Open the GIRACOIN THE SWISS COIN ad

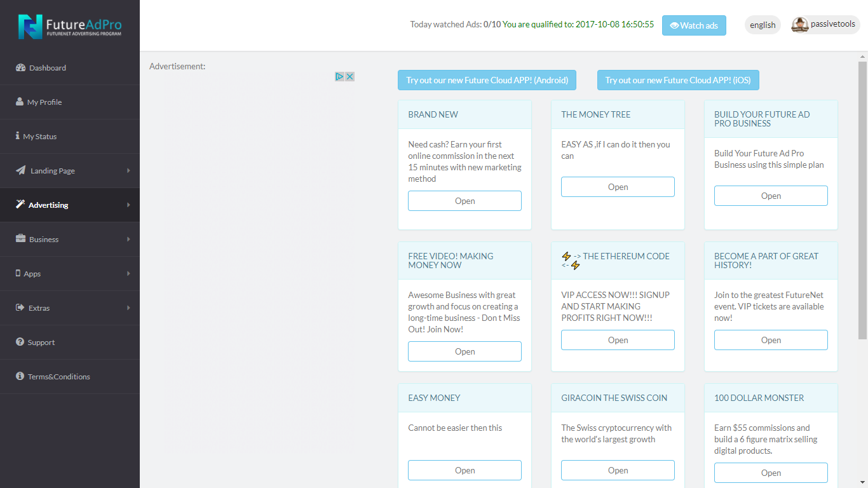[x=618, y=470]
